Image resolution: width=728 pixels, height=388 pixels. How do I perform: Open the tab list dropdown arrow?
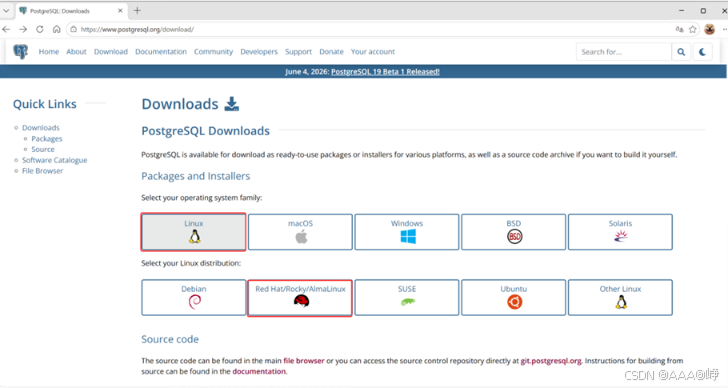6,11
